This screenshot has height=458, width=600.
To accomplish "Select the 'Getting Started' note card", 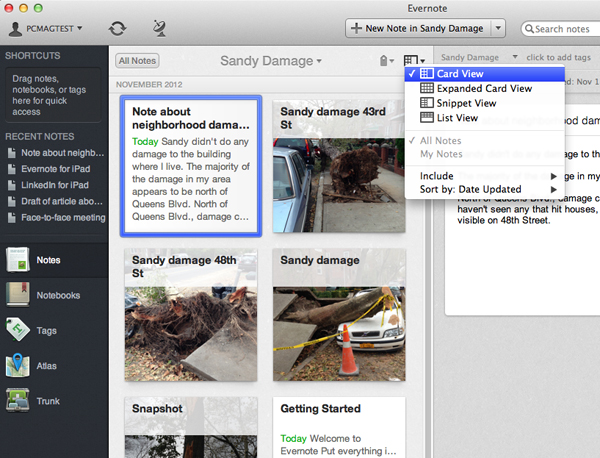I will (x=339, y=427).
